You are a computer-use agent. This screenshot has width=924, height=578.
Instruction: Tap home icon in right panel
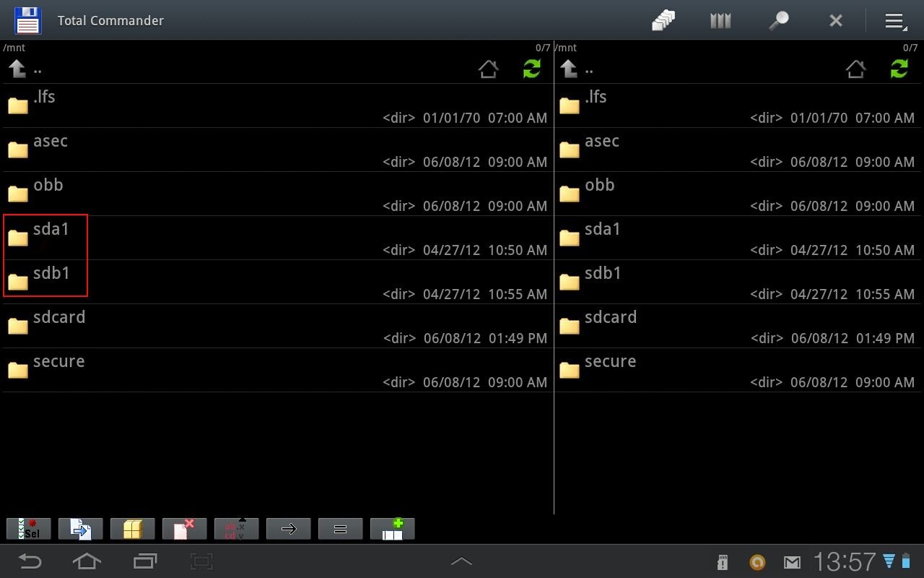tap(855, 69)
